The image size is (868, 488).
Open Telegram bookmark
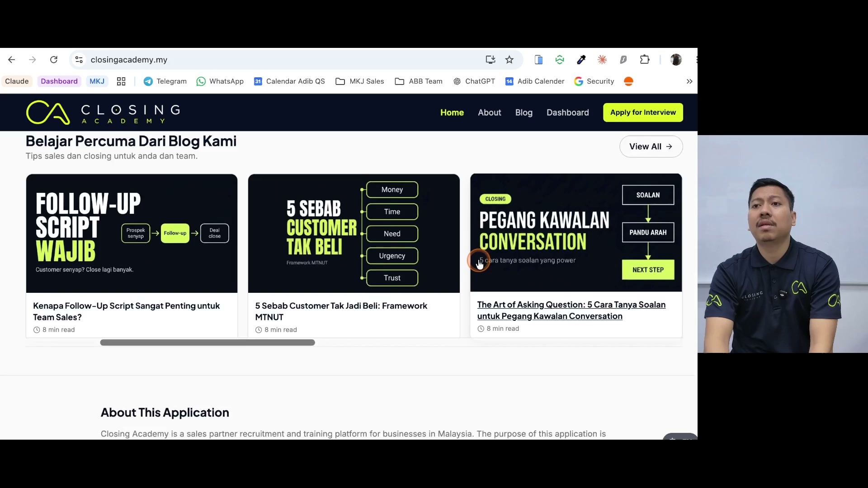tap(165, 81)
